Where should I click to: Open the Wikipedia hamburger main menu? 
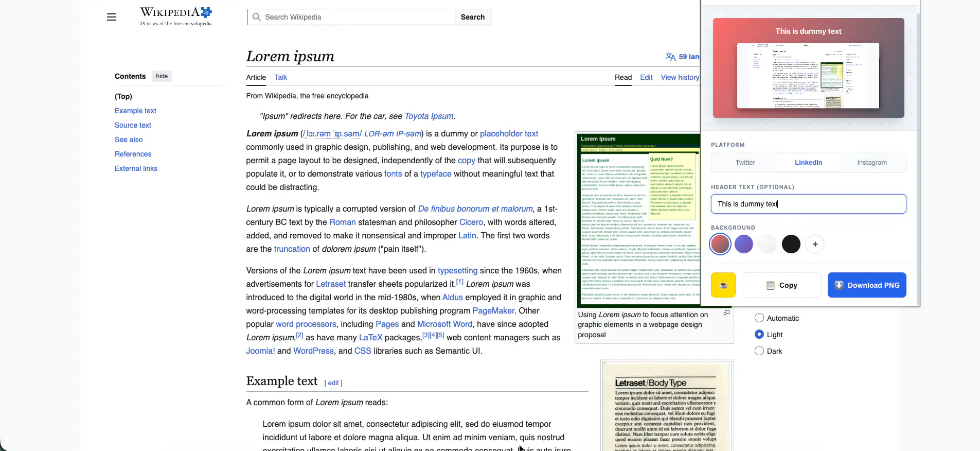112,17
